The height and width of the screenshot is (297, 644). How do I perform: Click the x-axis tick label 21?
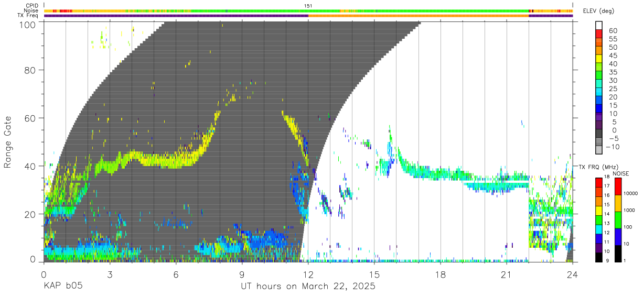(x=507, y=274)
